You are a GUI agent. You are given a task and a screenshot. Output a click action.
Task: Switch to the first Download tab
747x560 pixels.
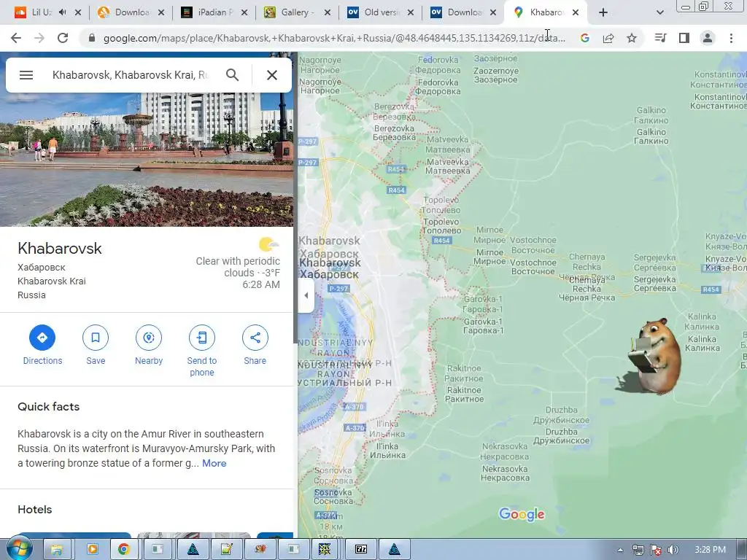(131, 12)
